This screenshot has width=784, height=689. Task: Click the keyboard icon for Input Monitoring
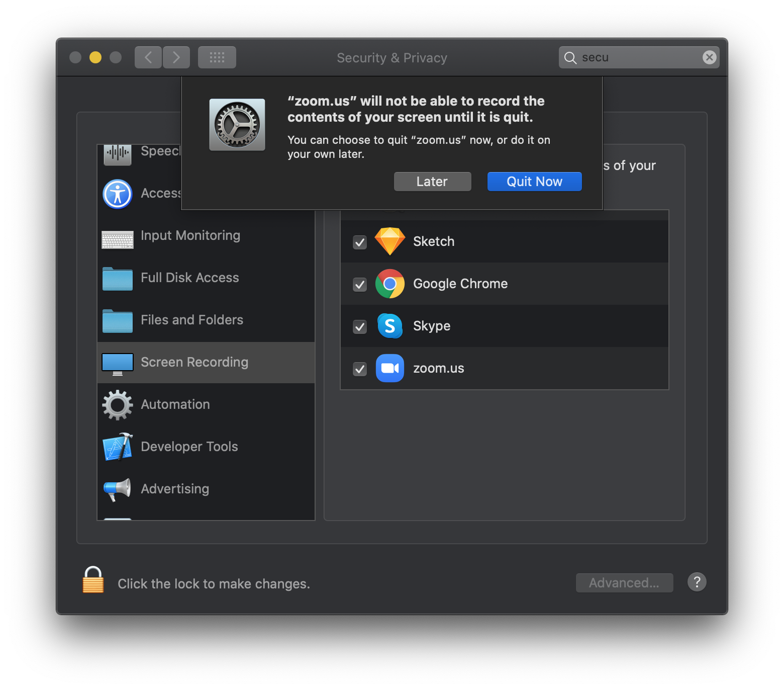118,240
